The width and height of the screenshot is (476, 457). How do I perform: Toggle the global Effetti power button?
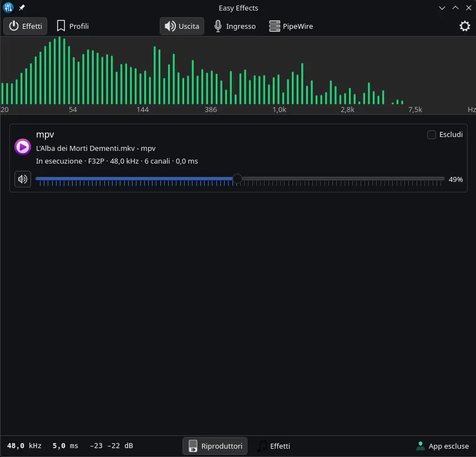point(26,26)
